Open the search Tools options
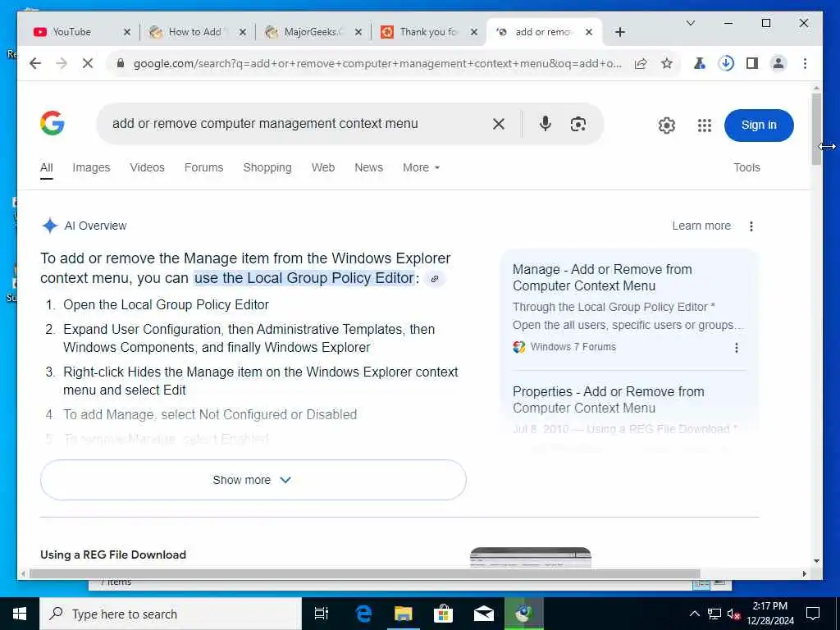Screen dimensions: 840x630 coord(746,167)
